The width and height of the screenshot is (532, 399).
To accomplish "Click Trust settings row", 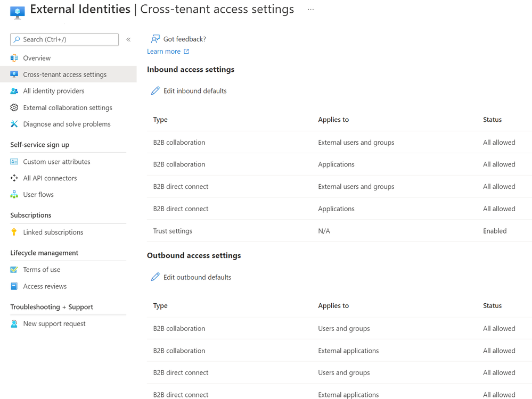I will pyautogui.click(x=339, y=231).
